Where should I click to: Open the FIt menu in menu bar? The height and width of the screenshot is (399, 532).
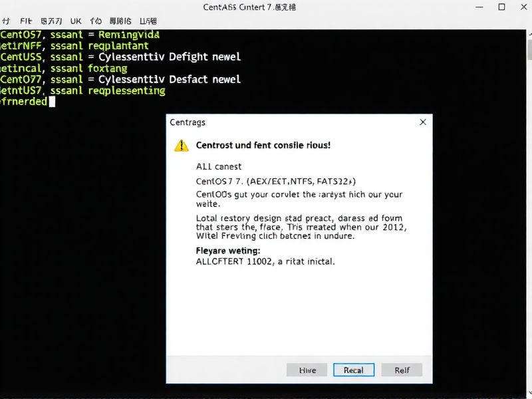click(x=25, y=21)
